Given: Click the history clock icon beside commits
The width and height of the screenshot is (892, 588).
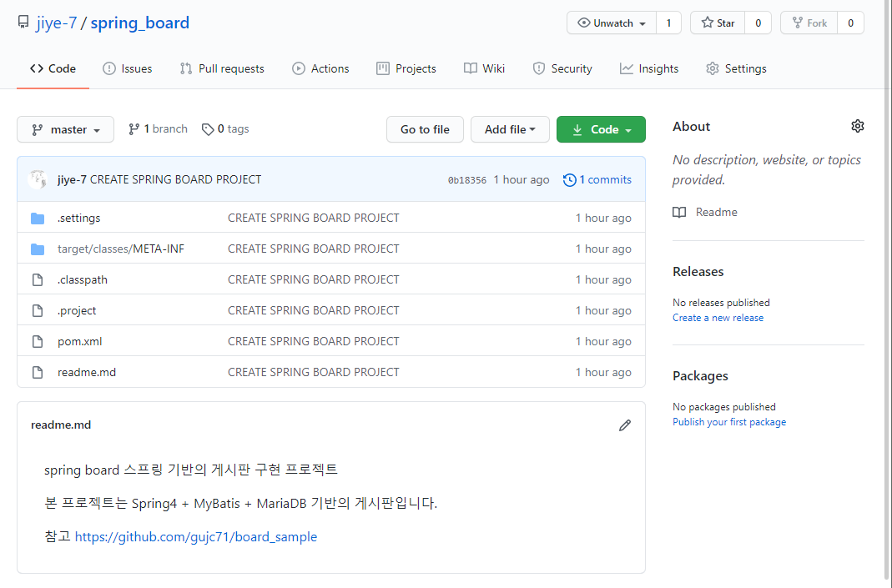Looking at the screenshot, I should coord(569,180).
